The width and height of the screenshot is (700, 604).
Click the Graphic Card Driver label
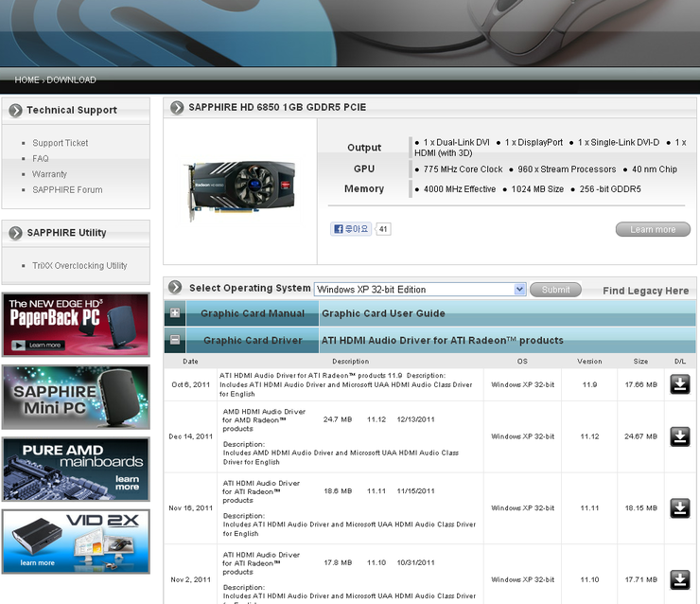click(253, 341)
